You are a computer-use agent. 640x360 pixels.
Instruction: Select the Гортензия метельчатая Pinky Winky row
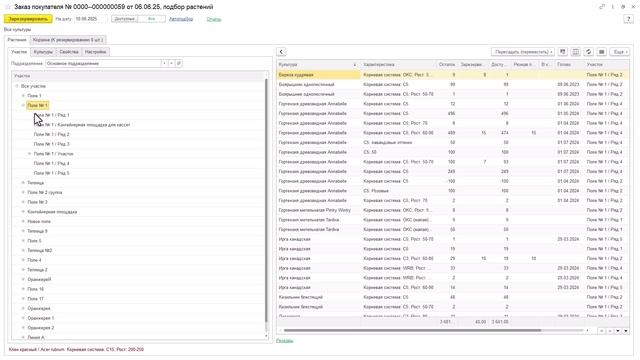click(x=453, y=210)
